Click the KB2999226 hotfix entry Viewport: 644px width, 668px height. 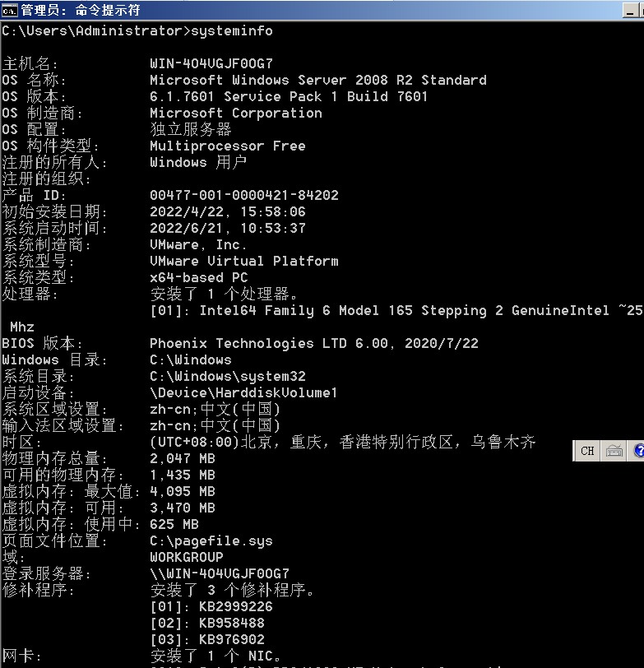[211, 606]
